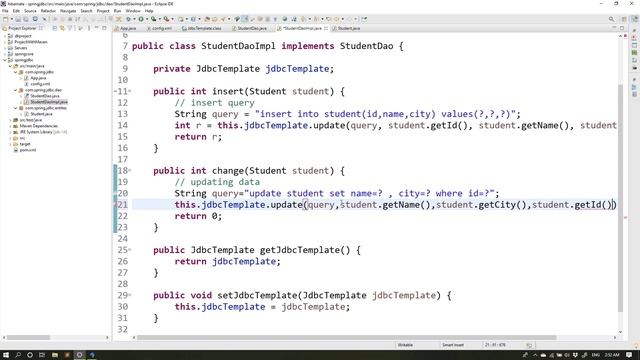Viewport: 640px width, 360px height.
Task: Expand the ProjectWithMaven project node
Action: [5, 42]
